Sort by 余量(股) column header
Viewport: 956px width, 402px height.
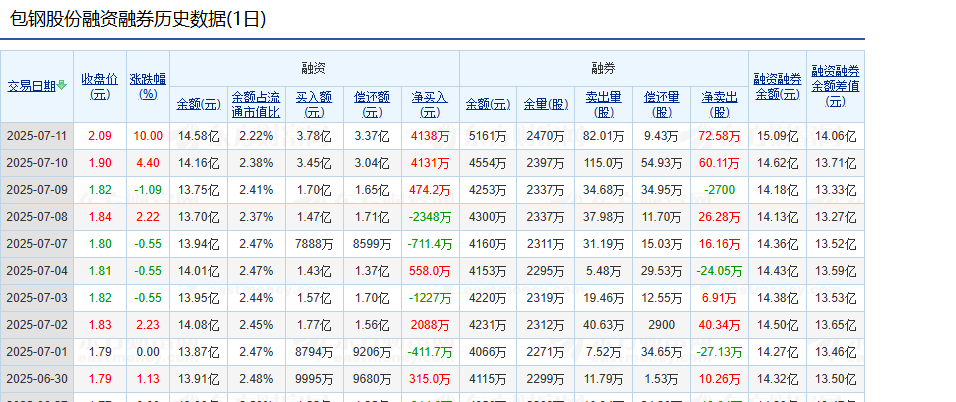coord(546,104)
